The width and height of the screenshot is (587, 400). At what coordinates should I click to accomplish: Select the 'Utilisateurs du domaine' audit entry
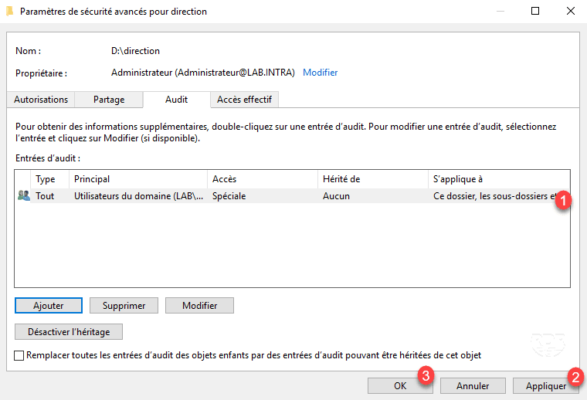pos(292,196)
